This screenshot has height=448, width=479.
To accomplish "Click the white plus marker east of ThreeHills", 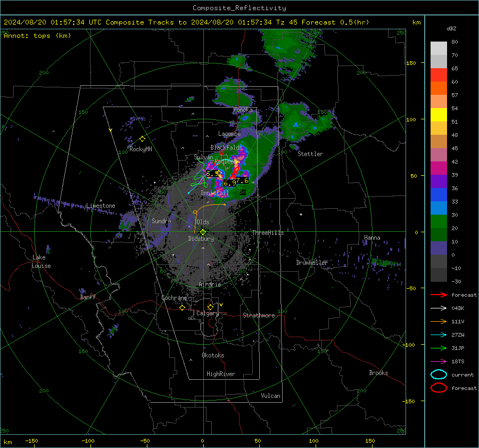I will tap(301, 214).
